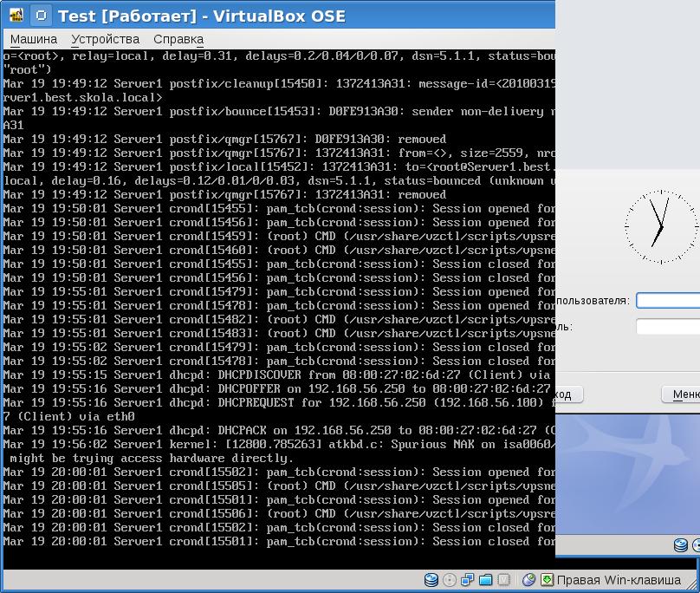The image size is (700, 593).
Task: Click inside the black server console log
Action: (x=277, y=303)
